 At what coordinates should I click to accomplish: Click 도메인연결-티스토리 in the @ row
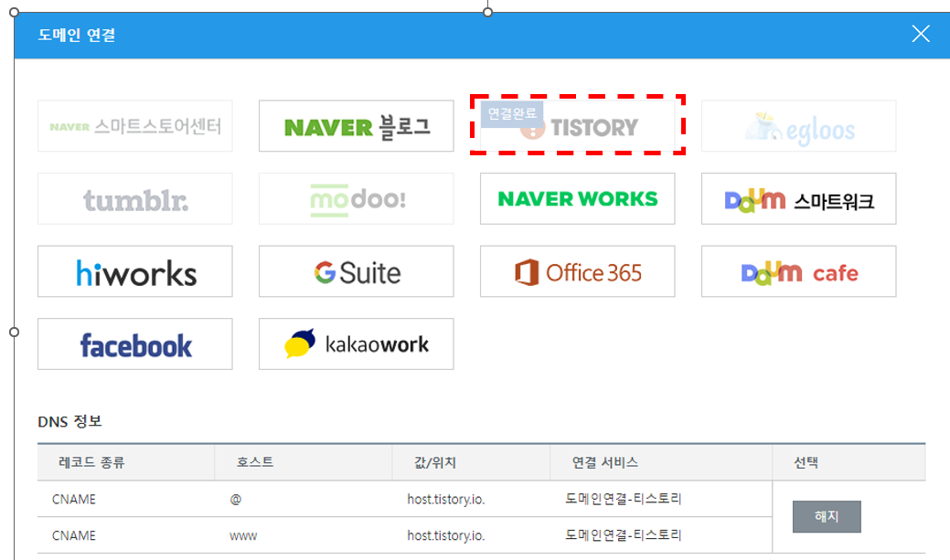[x=624, y=499]
